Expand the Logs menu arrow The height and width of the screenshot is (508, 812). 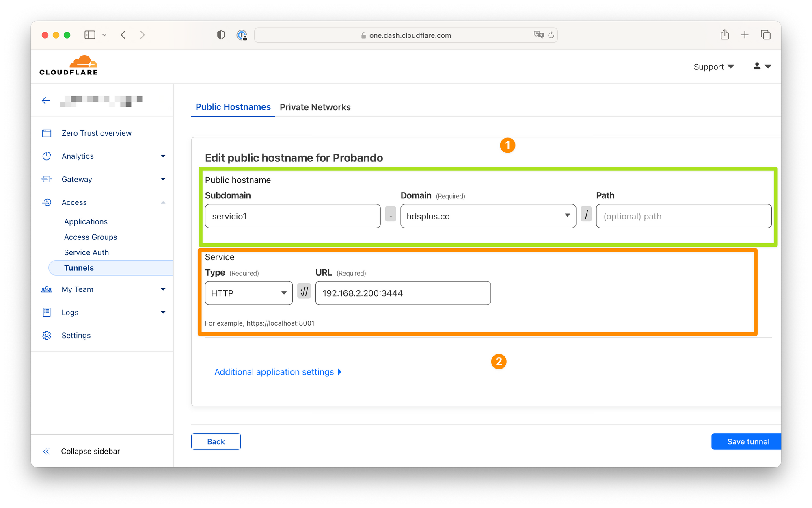163,312
